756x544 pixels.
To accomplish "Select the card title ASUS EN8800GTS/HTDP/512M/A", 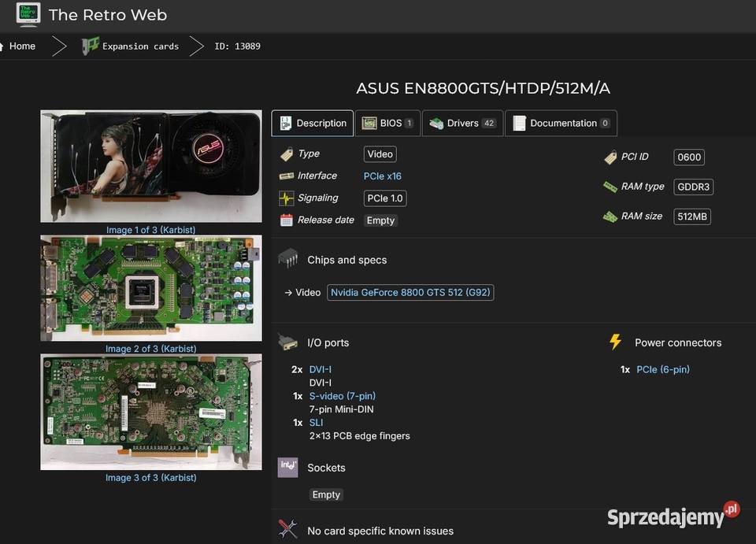I will [483, 89].
